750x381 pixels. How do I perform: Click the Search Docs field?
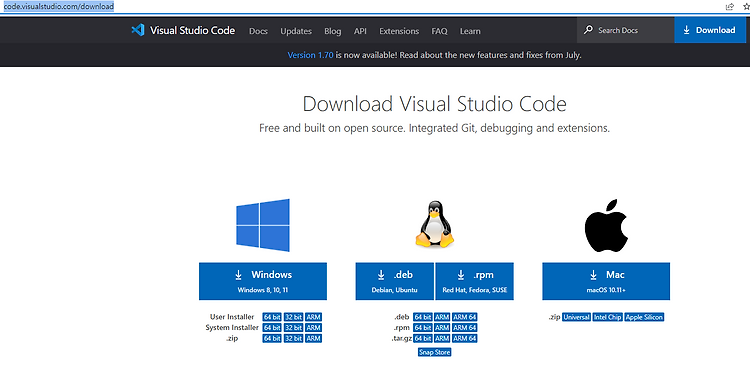pos(626,30)
